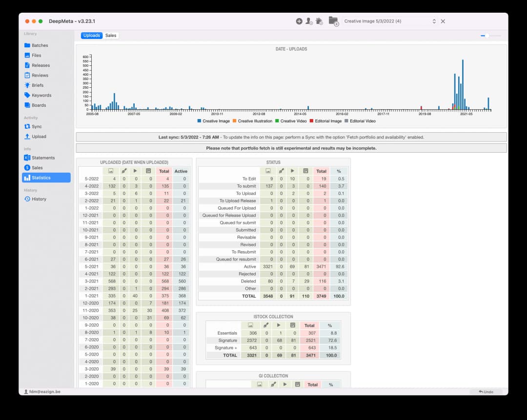The width and height of the screenshot is (527, 420).
Task: Select the 11-2020 row label
Action: [91, 310]
